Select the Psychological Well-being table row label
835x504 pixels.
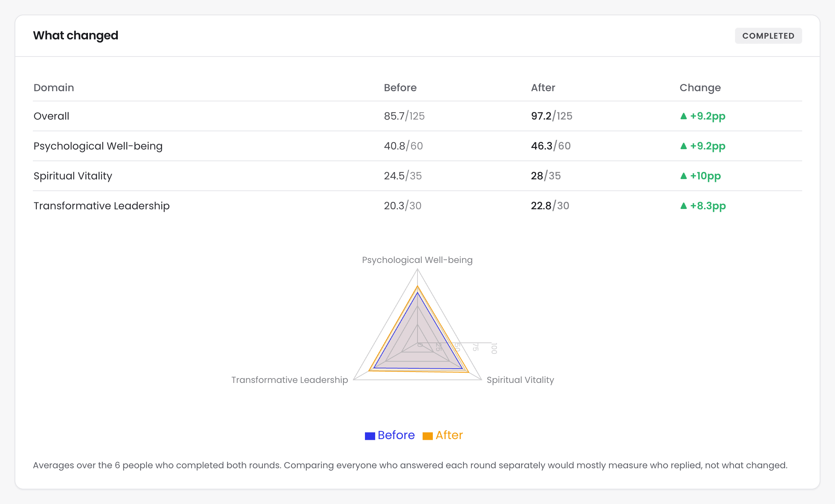98,146
